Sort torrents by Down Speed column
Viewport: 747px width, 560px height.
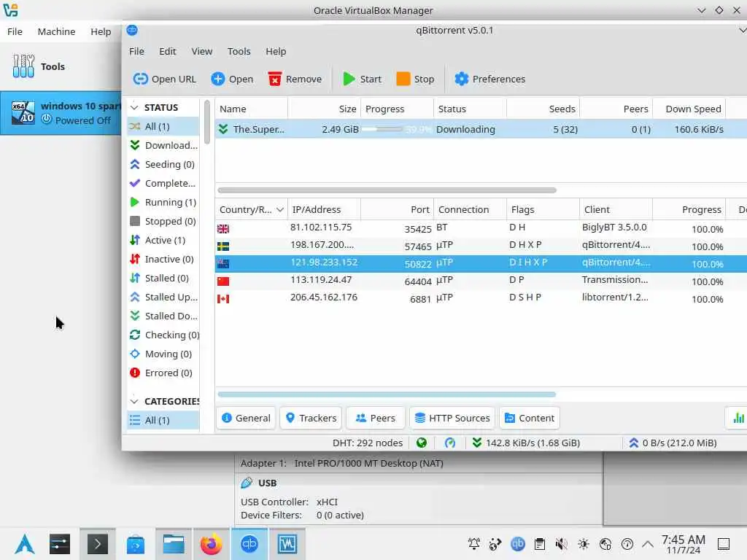(689, 109)
